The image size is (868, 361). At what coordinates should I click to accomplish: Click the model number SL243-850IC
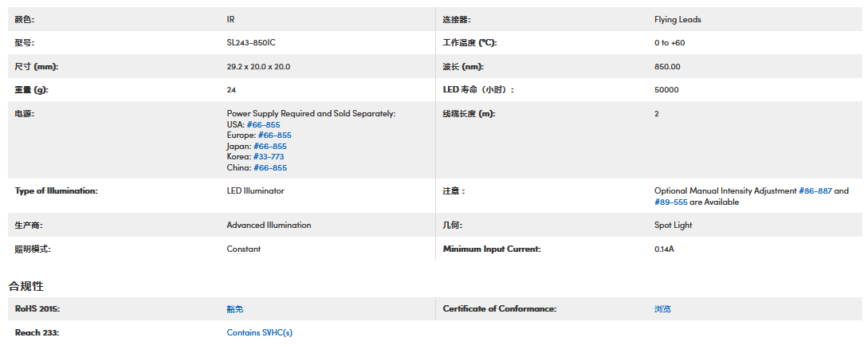[251, 43]
